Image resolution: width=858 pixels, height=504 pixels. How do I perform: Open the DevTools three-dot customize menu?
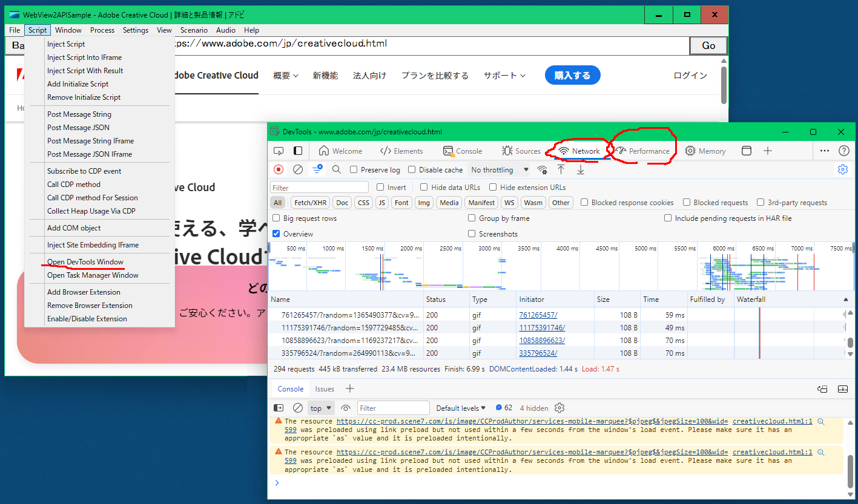pos(825,151)
